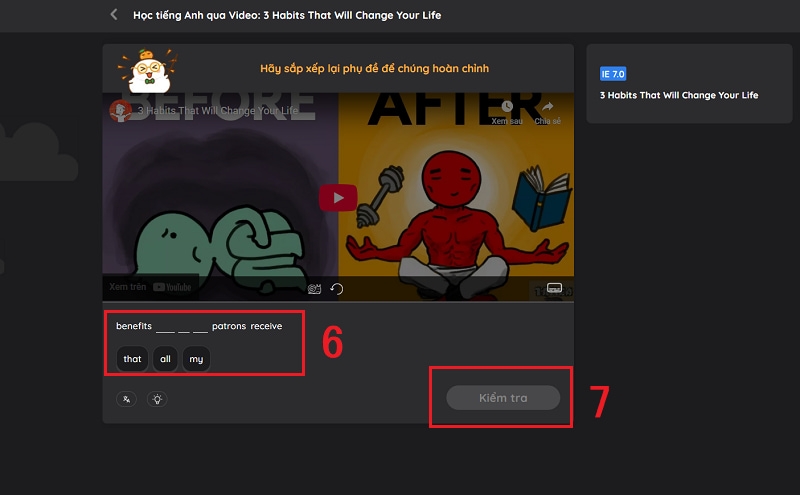Image resolution: width=800 pixels, height=495 pixels.
Task: Click the Kiểm tra button
Action: click(503, 398)
